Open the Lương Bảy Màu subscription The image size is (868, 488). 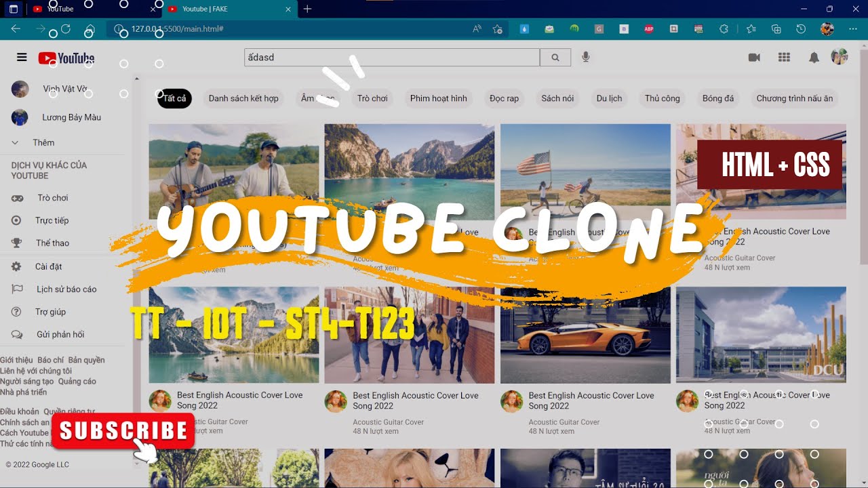click(57, 117)
